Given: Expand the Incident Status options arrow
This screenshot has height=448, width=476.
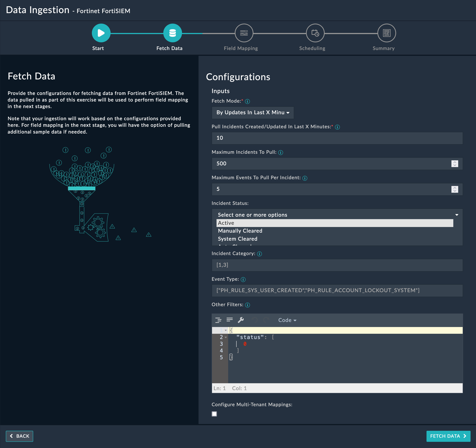Looking at the screenshot, I should click(457, 215).
